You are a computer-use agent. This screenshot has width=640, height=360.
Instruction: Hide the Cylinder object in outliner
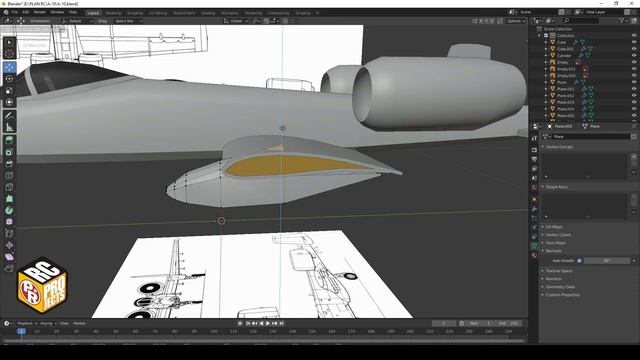pos(634,56)
